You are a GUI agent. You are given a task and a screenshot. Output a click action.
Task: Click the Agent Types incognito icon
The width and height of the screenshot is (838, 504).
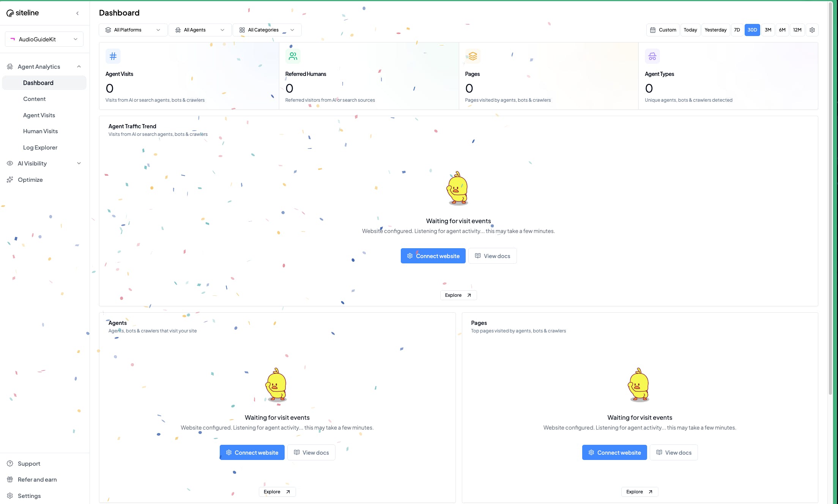pos(652,57)
